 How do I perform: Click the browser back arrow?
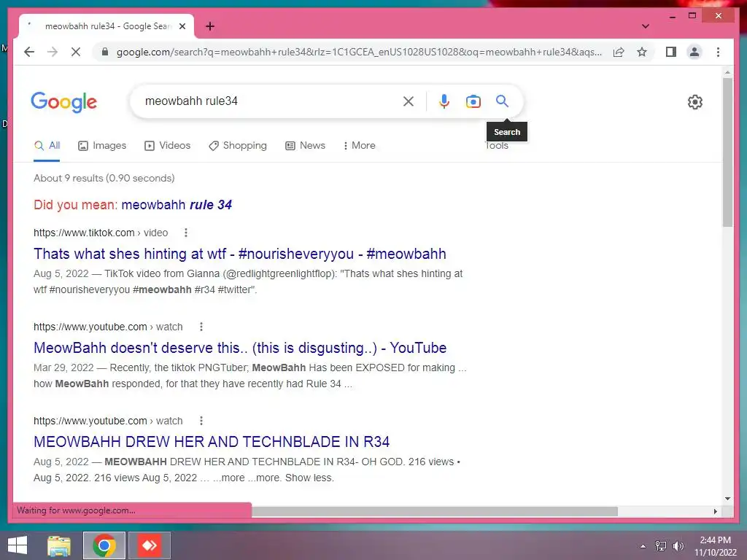click(x=29, y=52)
